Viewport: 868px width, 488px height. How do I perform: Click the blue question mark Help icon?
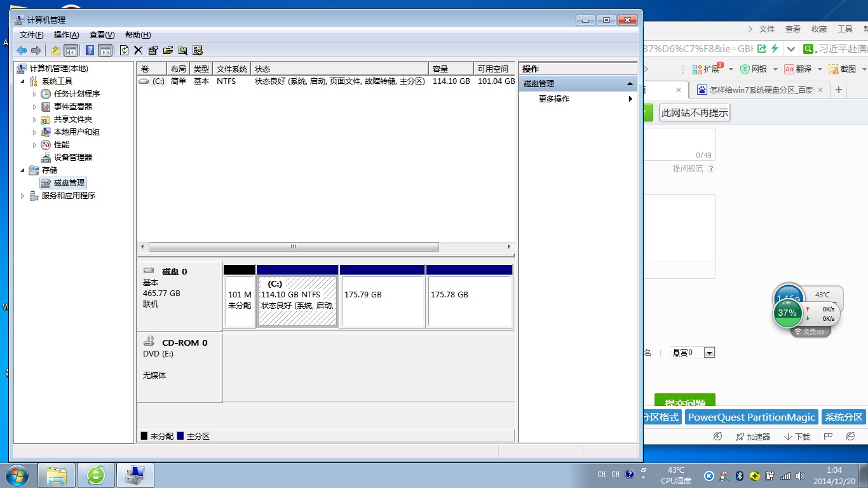[x=90, y=50]
